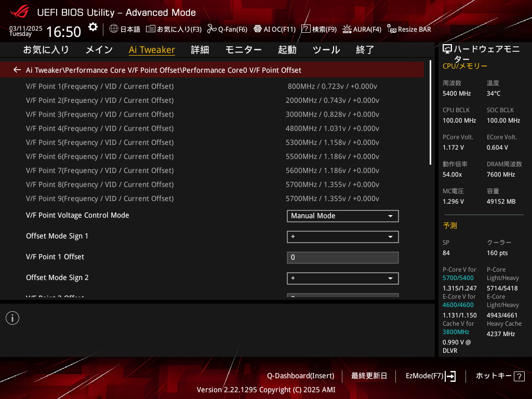Click the SP 84 value
This screenshot has height=399, width=532.
[x=446, y=253]
